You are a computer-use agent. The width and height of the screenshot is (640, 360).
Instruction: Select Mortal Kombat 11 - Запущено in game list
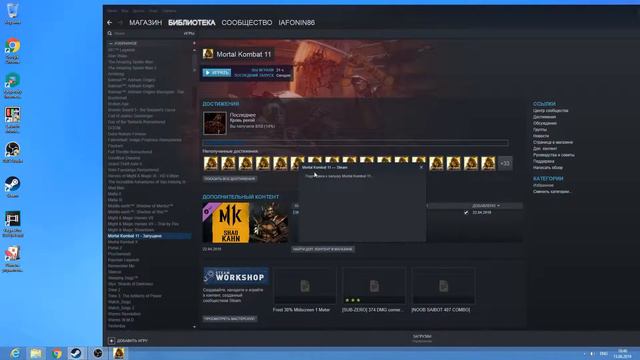(149, 236)
